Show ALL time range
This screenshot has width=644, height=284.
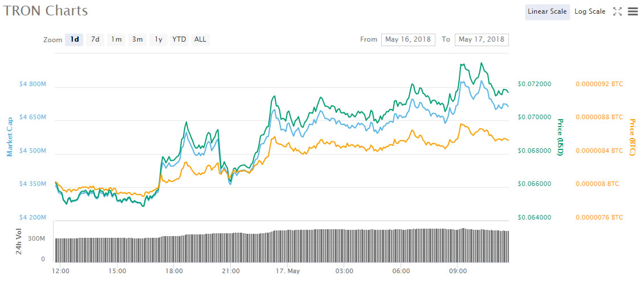200,39
